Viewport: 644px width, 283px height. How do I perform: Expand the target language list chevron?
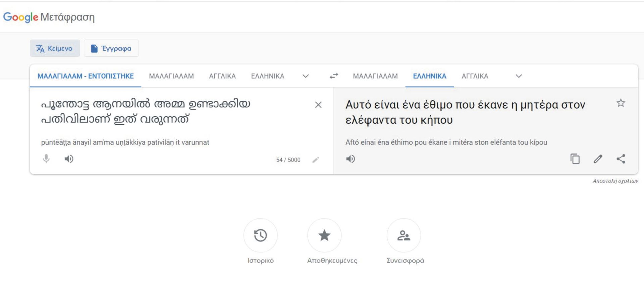coord(519,76)
